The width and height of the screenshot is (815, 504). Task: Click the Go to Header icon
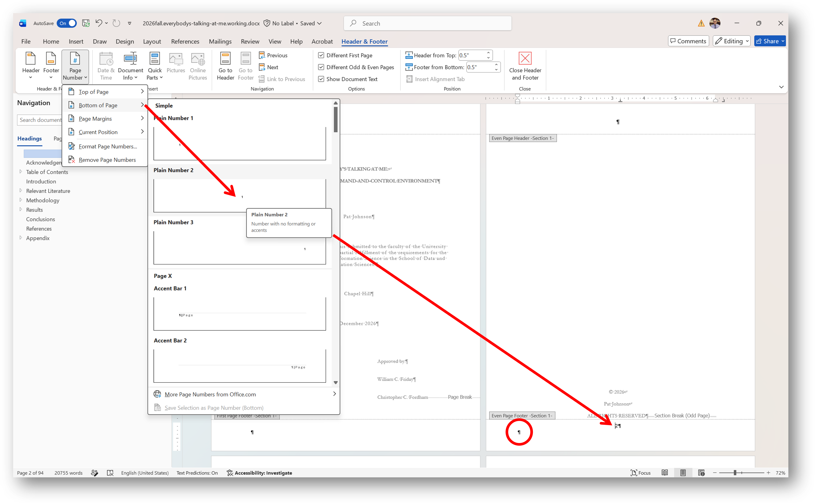coord(226,66)
